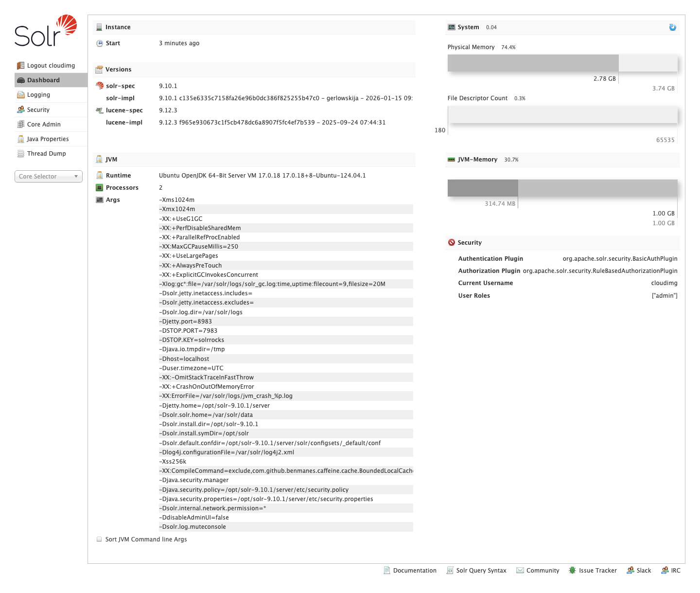Open the Dashboard menu item
This screenshot has width=700, height=593.
pyautogui.click(x=51, y=80)
